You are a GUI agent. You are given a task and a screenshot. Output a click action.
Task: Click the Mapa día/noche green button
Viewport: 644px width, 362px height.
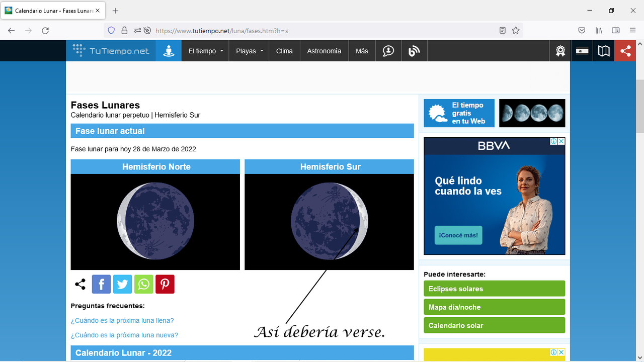coord(494,307)
